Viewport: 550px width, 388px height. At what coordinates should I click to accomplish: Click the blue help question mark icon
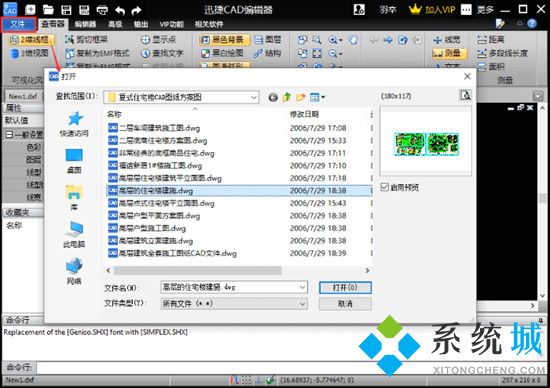pos(532,24)
